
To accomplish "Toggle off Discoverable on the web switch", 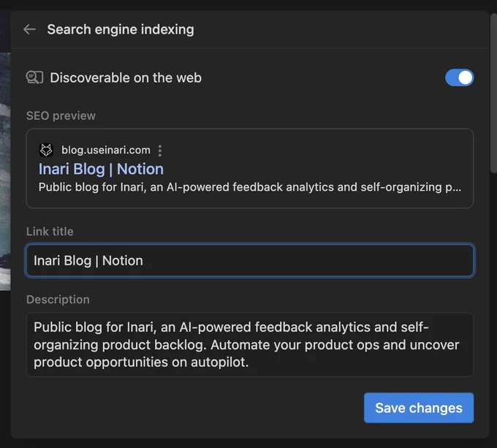I will (x=459, y=77).
